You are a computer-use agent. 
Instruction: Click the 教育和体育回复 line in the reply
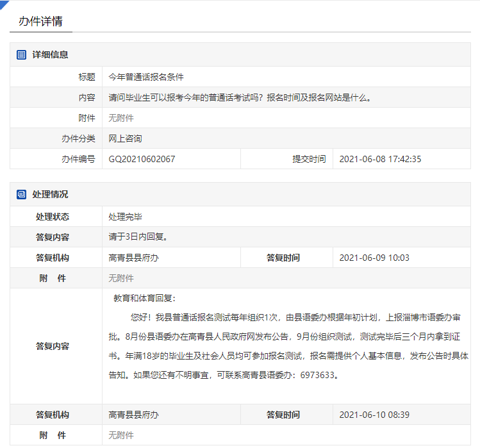(144, 298)
